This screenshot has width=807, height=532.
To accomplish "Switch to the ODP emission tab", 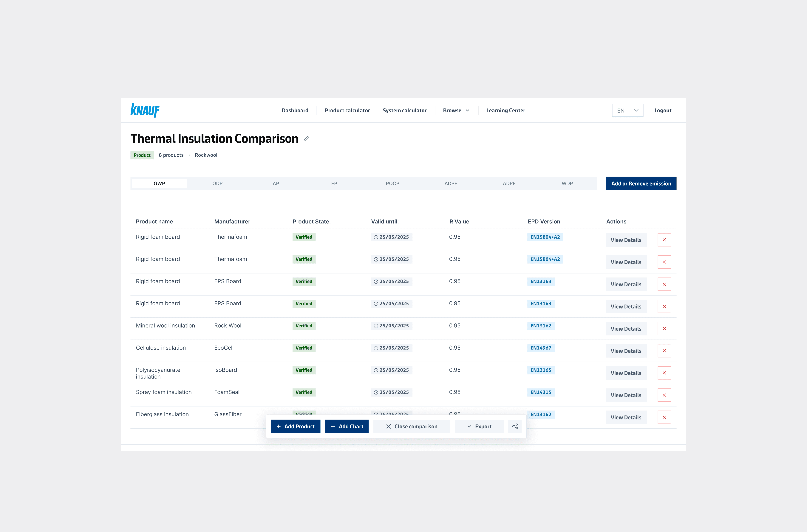I will [217, 183].
